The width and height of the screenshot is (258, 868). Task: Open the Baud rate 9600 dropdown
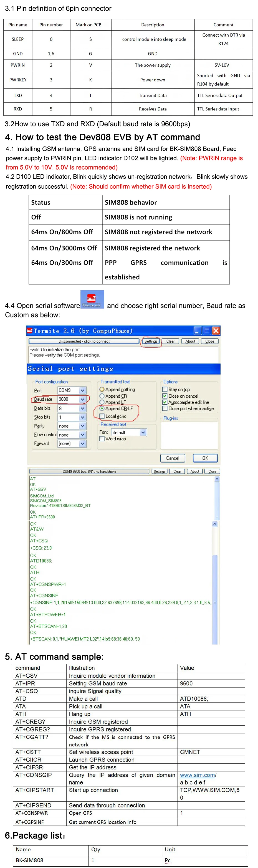pyautogui.click(x=82, y=399)
